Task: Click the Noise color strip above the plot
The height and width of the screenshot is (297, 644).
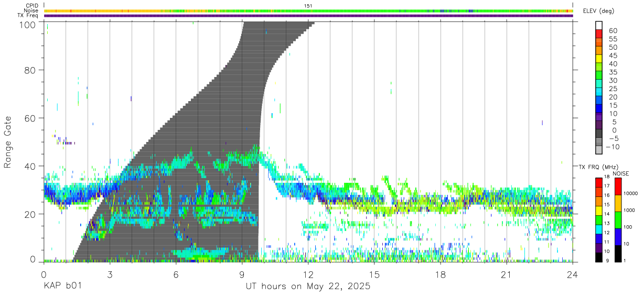Action: [x=308, y=10]
